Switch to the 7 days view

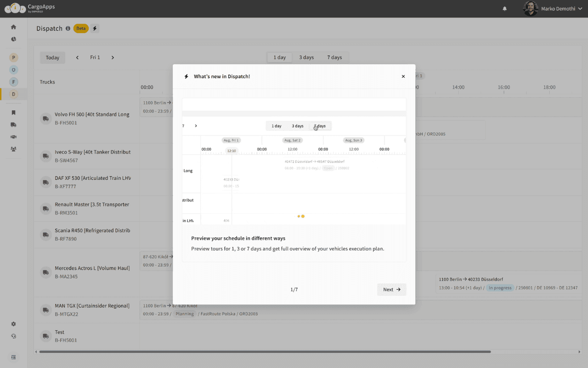coord(335,57)
